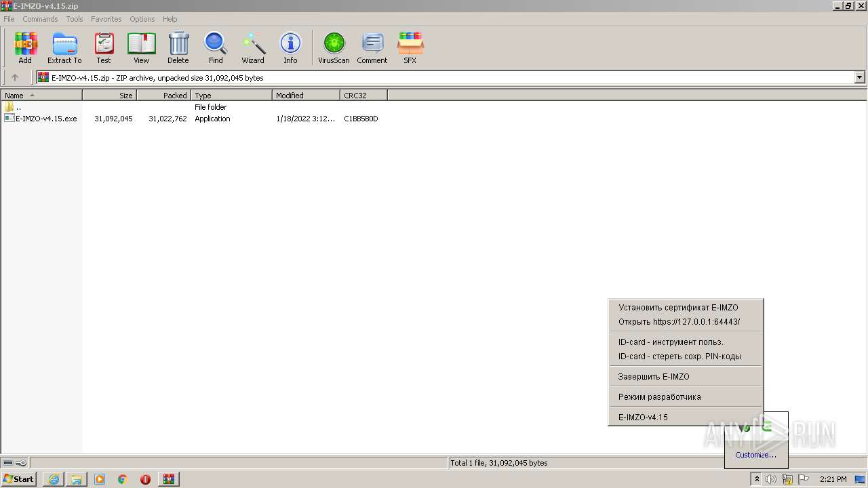Choose Открыть https://127.0.0.1:64443/ menu entry
The image size is (868, 488).
point(686,322)
